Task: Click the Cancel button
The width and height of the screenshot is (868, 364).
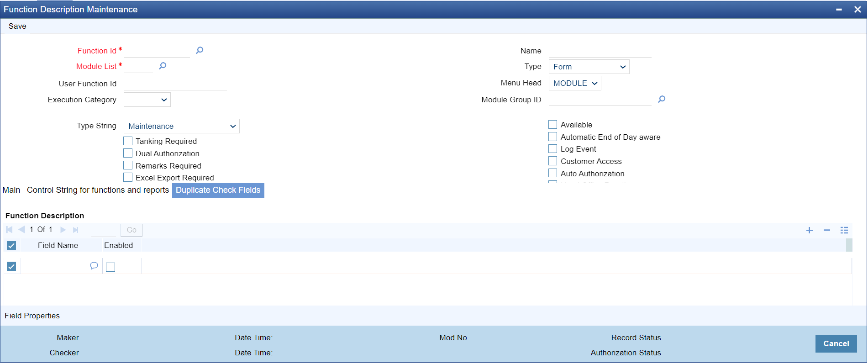Action: 836,343
